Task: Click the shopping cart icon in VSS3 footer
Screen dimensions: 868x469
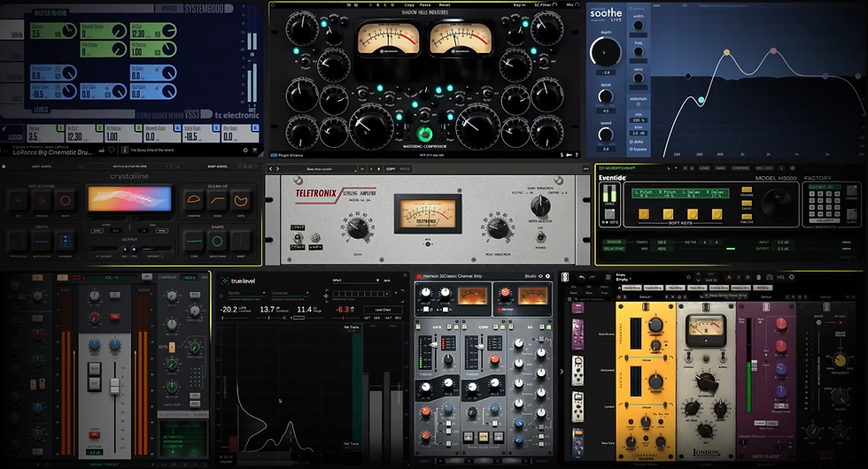Action: (x=255, y=150)
